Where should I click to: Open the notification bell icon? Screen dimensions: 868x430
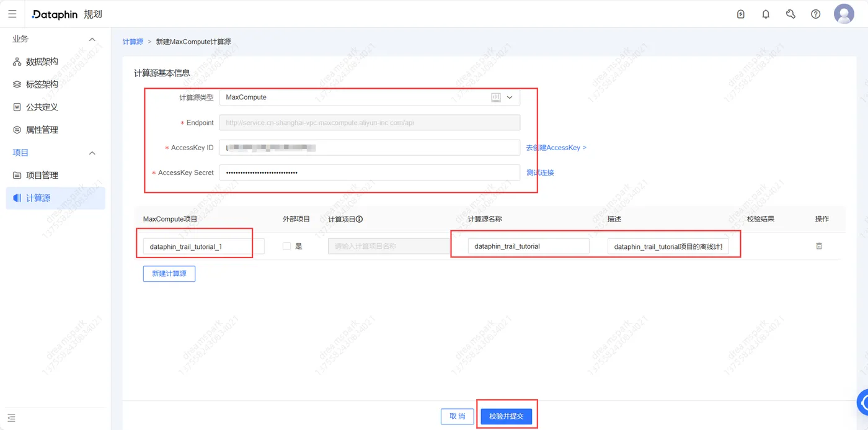click(766, 14)
